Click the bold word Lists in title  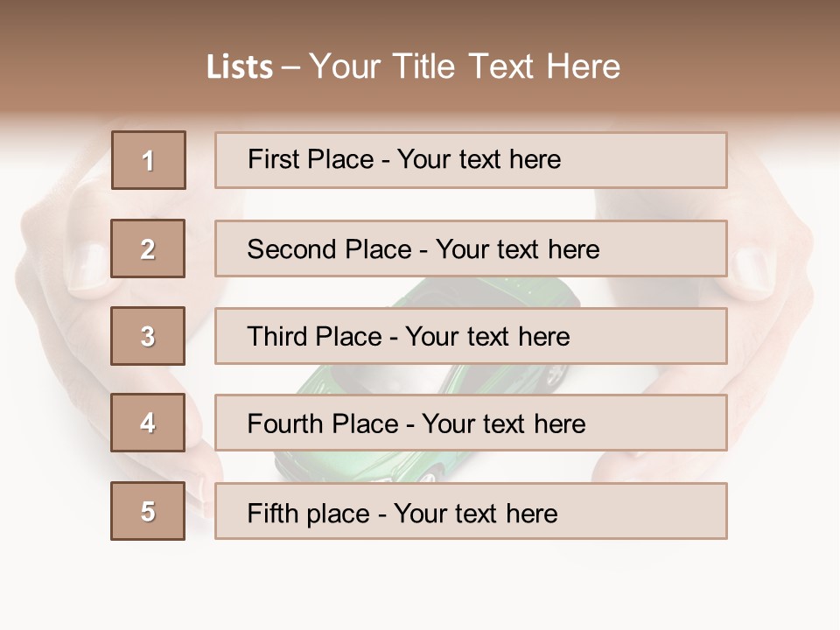click(x=240, y=67)
